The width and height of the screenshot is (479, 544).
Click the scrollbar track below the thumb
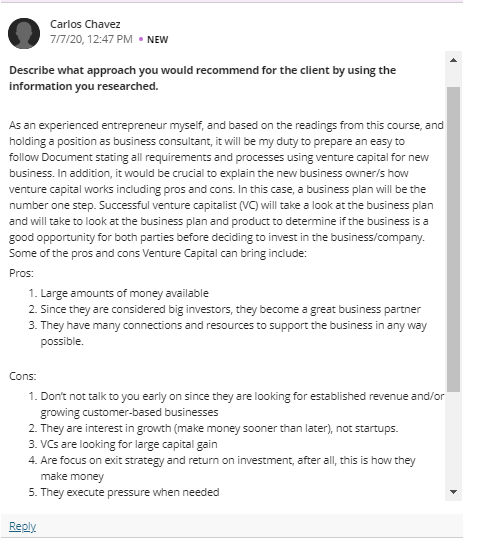(453, 438)
